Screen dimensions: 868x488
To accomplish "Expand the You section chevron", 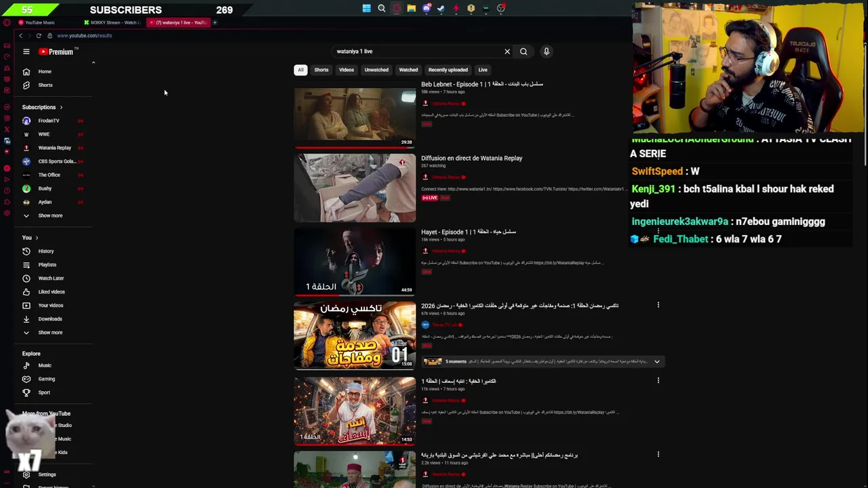I will coord(37,238).
